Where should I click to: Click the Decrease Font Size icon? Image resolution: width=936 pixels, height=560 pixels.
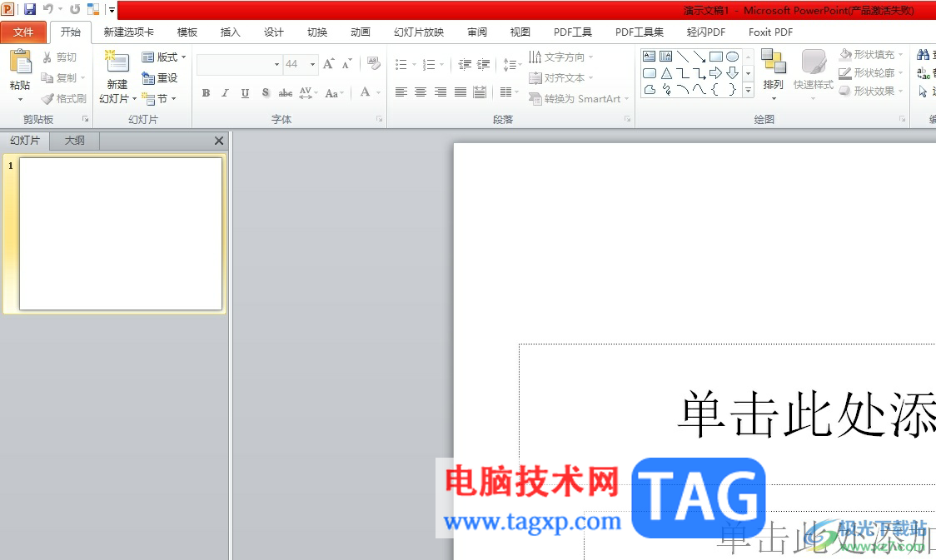click(346, 64)
